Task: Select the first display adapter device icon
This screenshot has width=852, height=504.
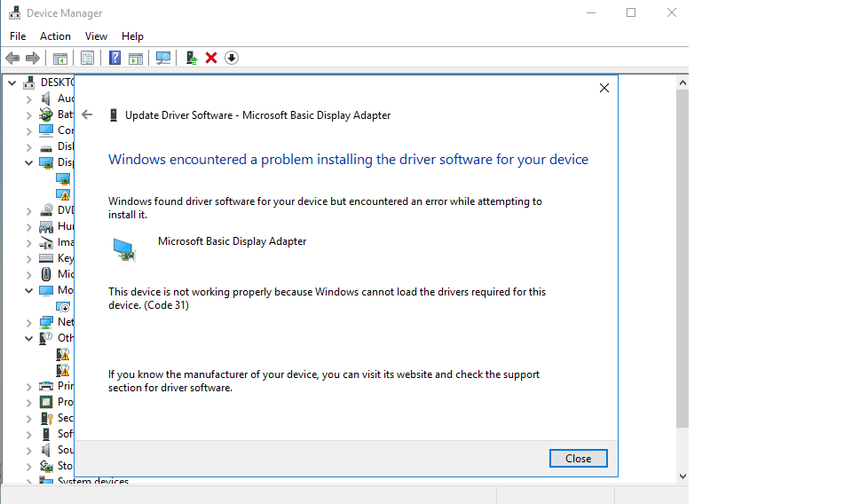Action: pos(63,178)
